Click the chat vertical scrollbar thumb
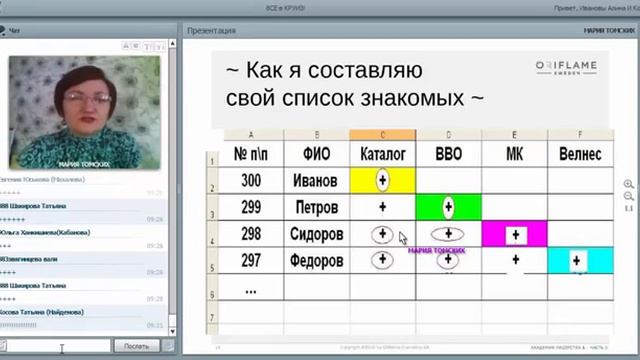640x360 pixels. (172, 320)
